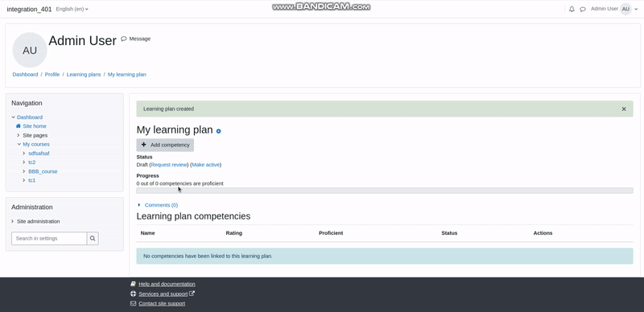The width and height of the screenshot is (644, 312).
Task: Click the Site home house icon
Action: (x=18, y=126)
